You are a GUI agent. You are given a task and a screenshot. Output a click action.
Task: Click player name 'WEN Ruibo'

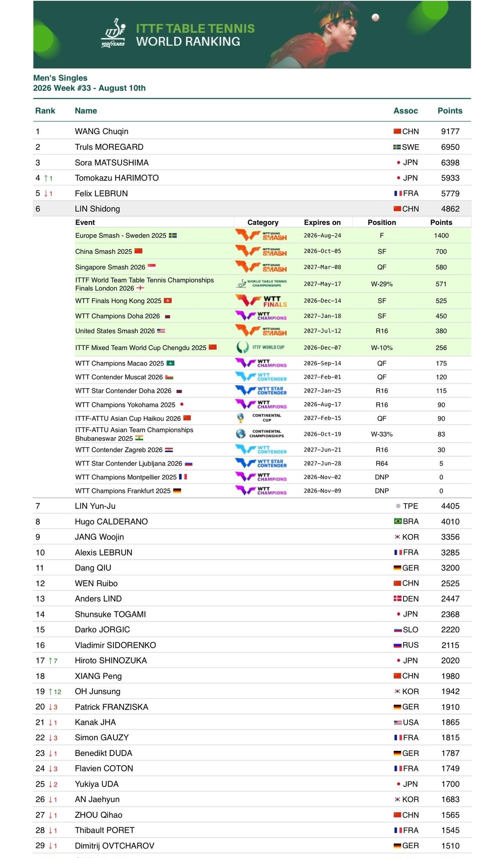click(96, 583)
